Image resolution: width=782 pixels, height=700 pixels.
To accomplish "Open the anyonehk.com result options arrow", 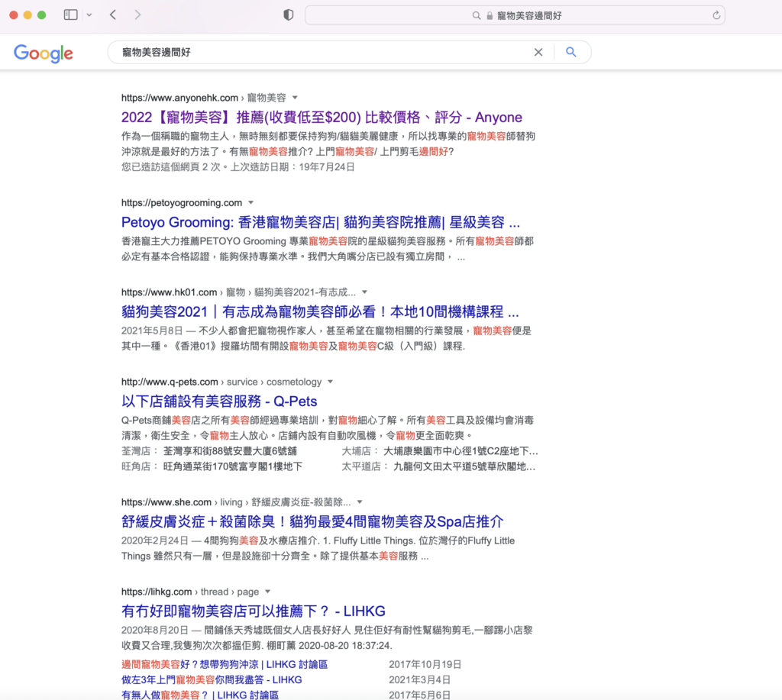I will (x=295, y=98).
